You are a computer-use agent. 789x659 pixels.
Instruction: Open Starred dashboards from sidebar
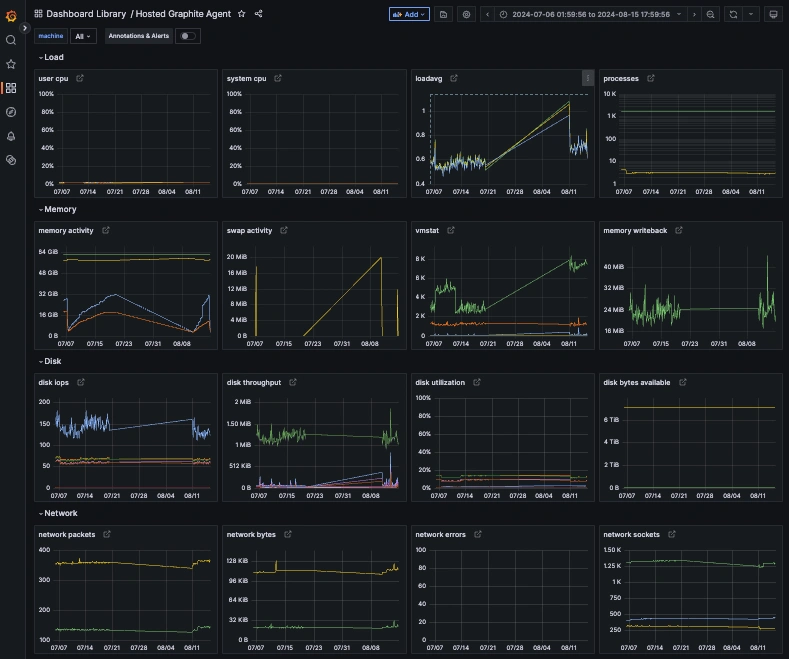[11, 64]
